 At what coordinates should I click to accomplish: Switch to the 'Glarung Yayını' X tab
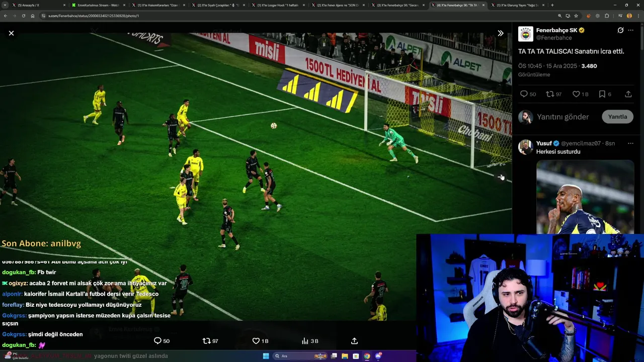[x=517, y=5]
